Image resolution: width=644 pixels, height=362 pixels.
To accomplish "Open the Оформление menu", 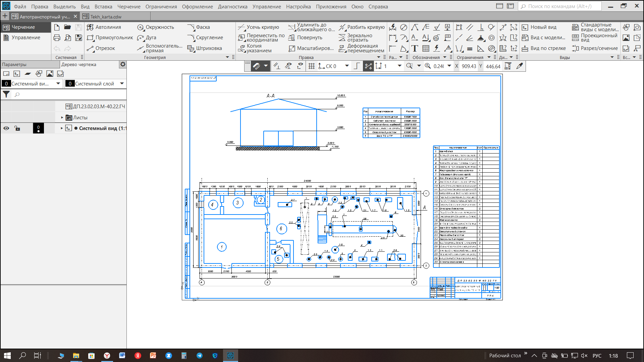I will pyautogui.click(x=197, y=6).
